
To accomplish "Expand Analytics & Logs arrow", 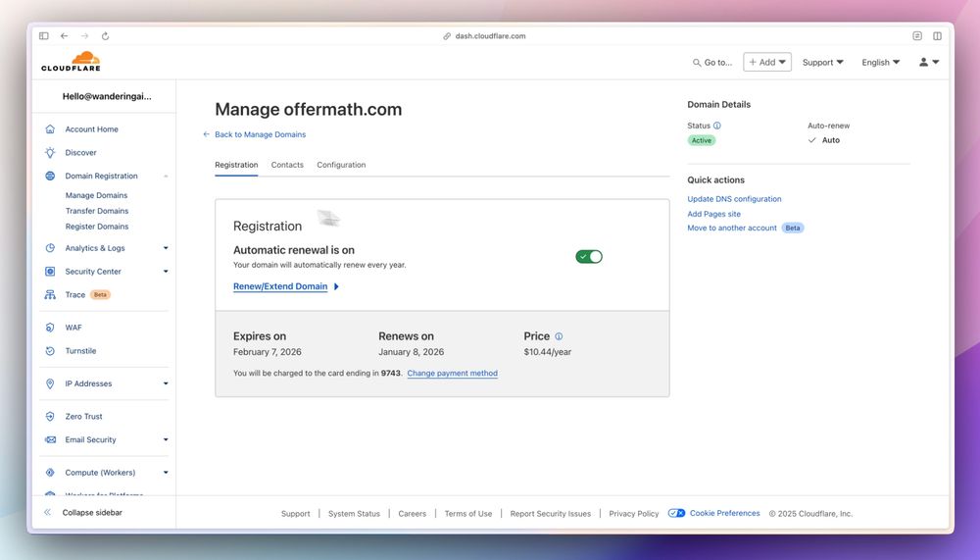I will 166,248.
